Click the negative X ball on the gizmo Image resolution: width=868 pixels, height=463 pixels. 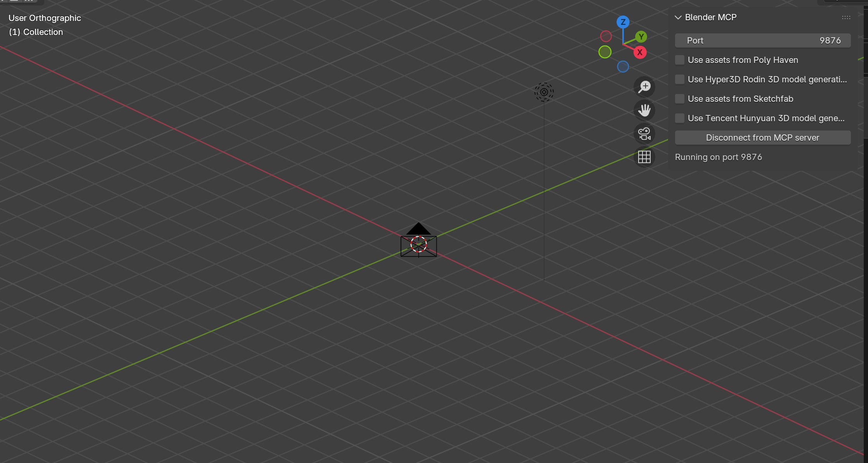(x=606, y=36)
